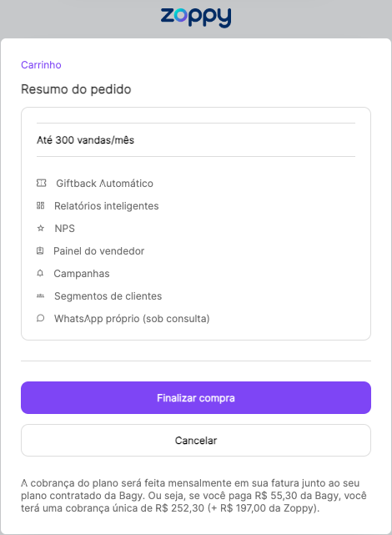Viewport: 392px width, 535px height.
Task: Click the Até 300 vandas/mês plan title
Action: tap(86, 140)
